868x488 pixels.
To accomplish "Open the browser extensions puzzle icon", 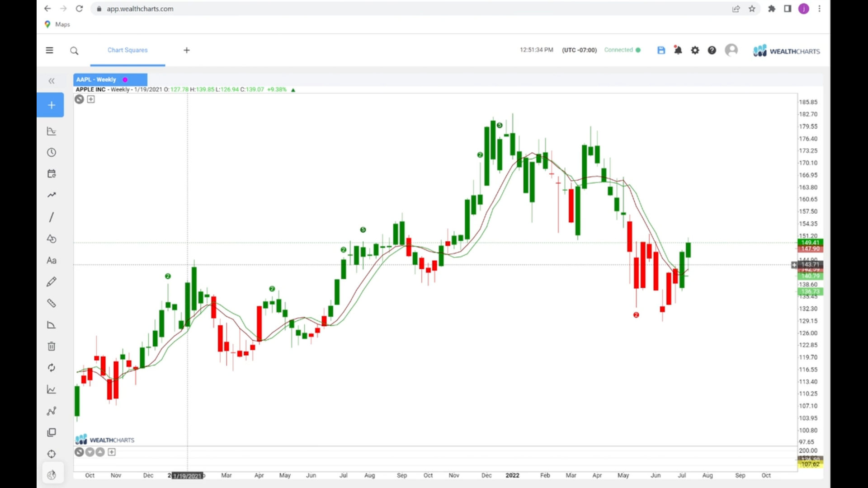I will tap(772, 9).
